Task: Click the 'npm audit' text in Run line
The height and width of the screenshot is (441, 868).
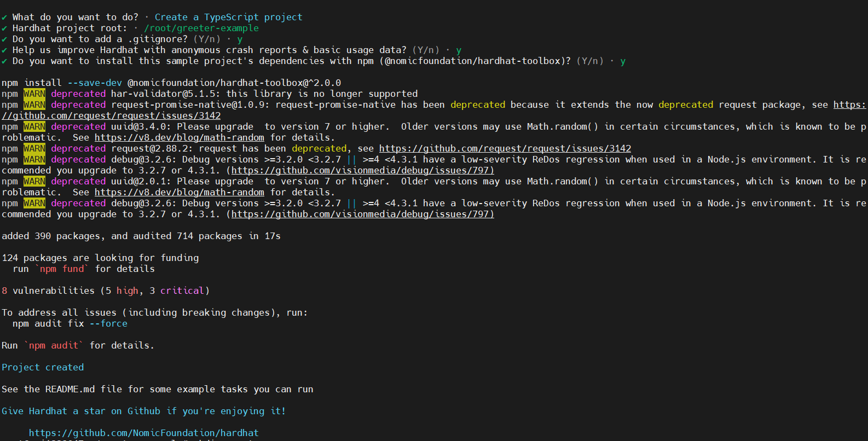Action: pos(54,345)
